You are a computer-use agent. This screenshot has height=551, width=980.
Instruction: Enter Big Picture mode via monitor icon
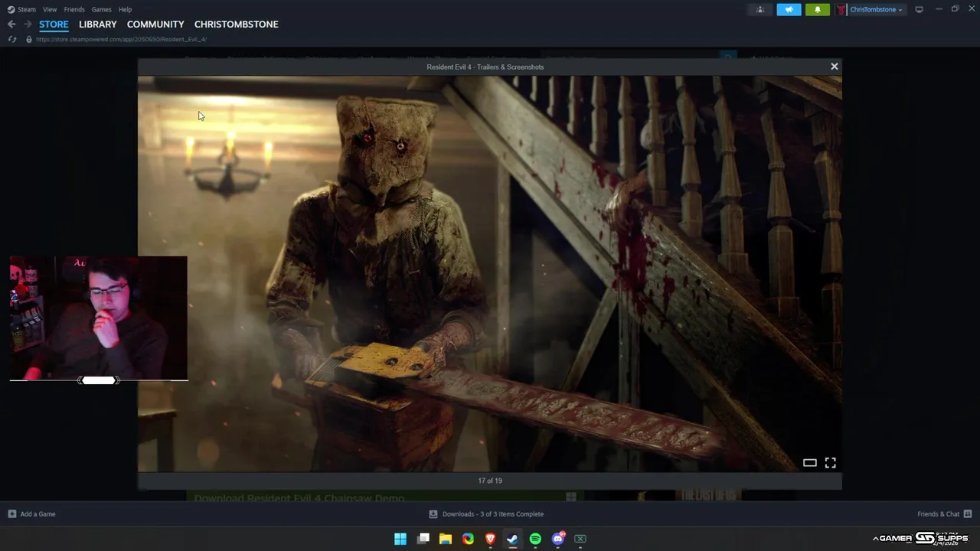tap(920, 9)
